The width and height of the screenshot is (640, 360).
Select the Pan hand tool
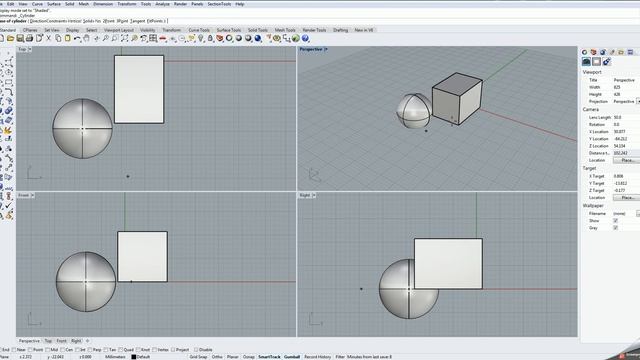click(x=87, y=38)
